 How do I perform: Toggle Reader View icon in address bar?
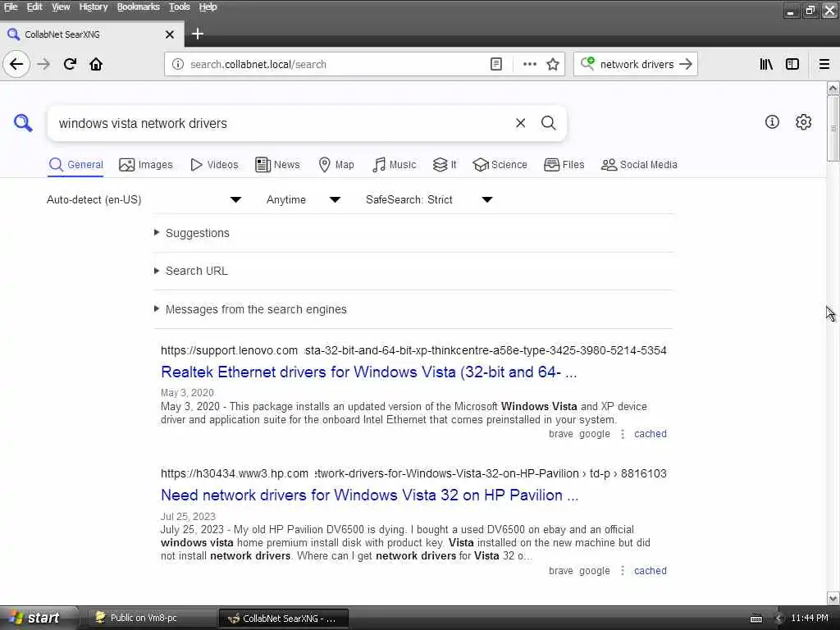tap(496, 64)
